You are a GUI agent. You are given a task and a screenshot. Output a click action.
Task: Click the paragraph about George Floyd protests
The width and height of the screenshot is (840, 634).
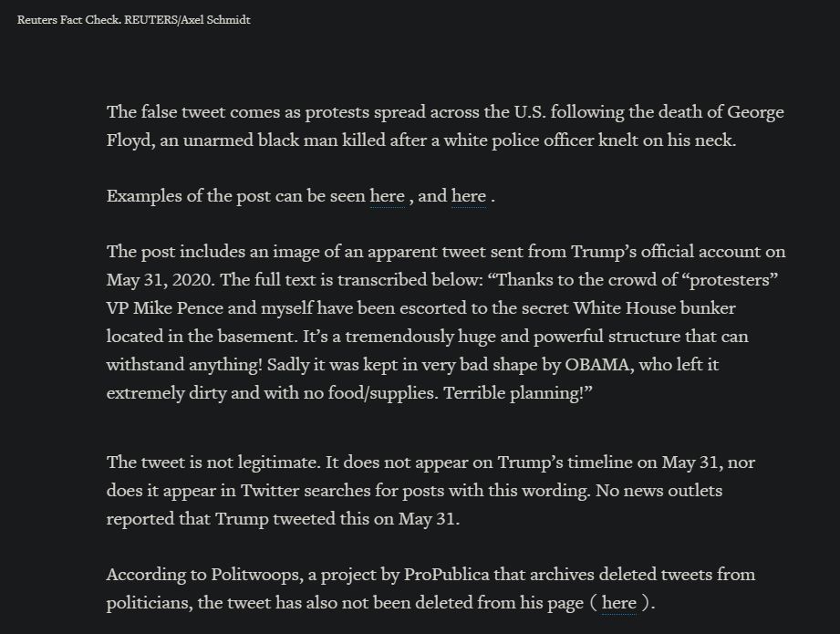[x=445, y=126]
